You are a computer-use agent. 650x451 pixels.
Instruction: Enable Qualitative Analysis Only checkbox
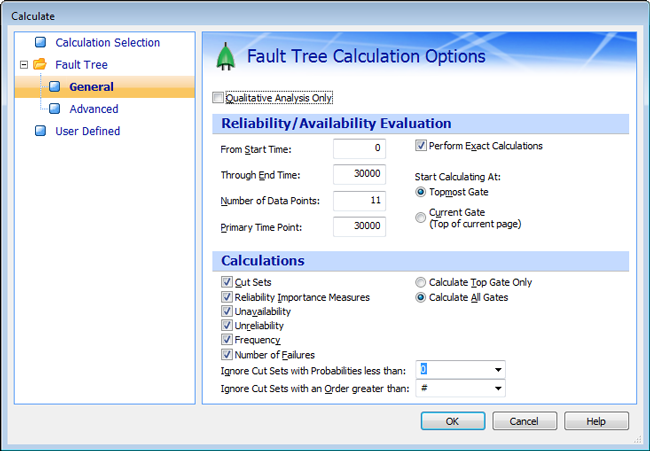point(219,98)
